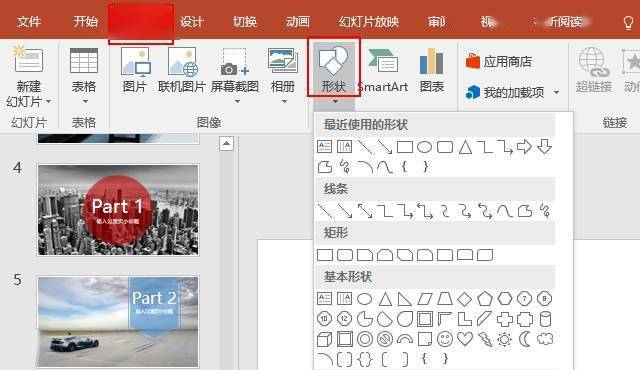
Task: Switch to the 设计 tab
Action: point(191,22)
